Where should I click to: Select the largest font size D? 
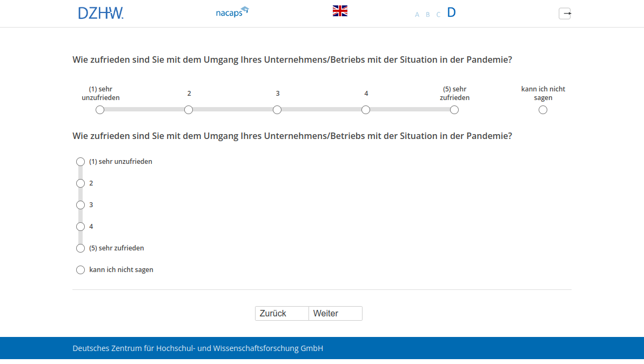(x=451, y=12)
